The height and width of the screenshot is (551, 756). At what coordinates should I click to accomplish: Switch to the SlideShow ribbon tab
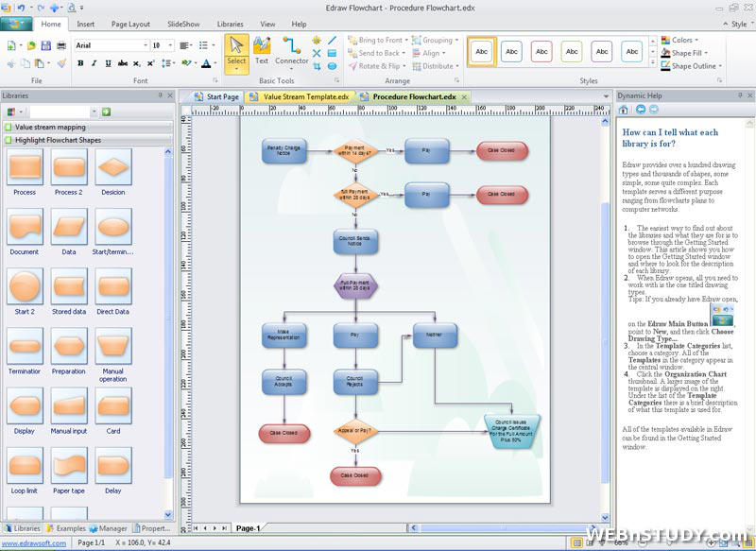(183, 24)
